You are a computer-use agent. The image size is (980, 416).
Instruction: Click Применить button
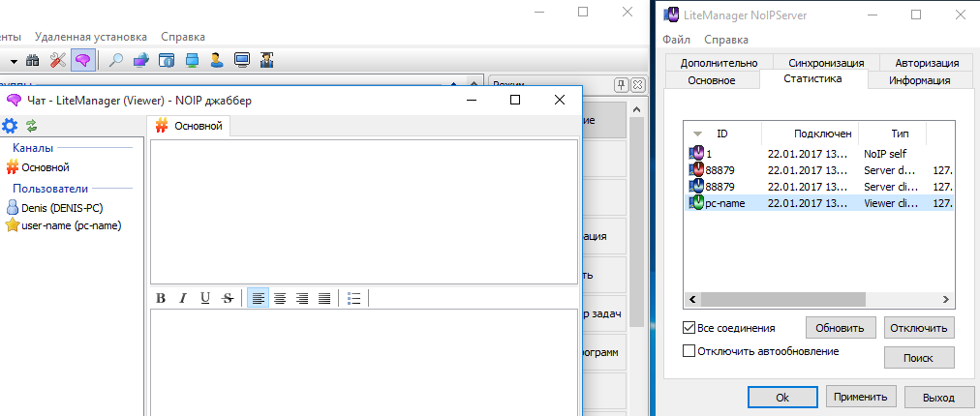(x=861, y=397)
